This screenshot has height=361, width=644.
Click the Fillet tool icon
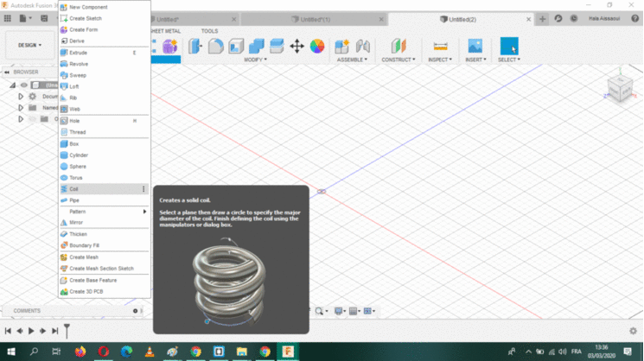point(215,47)
